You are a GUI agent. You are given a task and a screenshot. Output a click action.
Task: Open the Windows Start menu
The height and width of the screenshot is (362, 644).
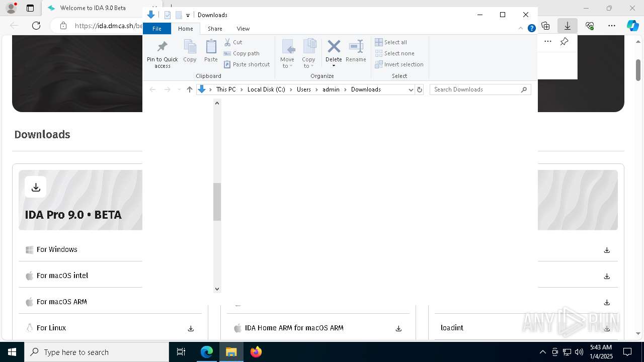pos(12,352)
